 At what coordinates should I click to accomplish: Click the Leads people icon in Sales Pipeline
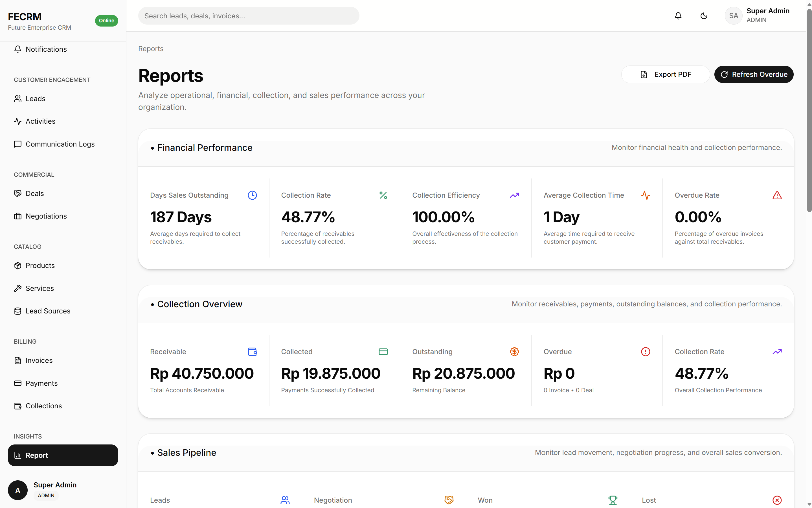click(x=285, y=500)
